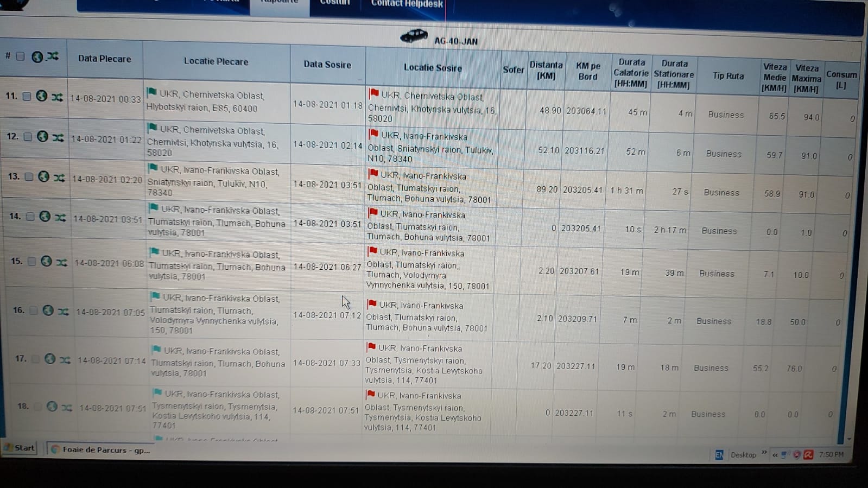Viewport: 868px width, 488px height.
Task: Click red arrival flag in row 17
Action: 371,346
